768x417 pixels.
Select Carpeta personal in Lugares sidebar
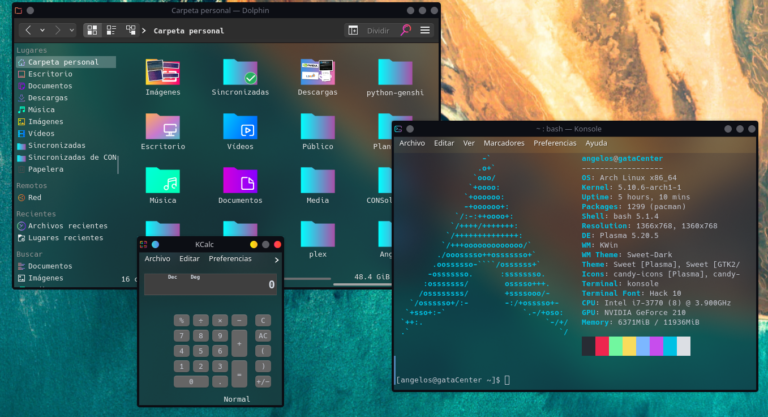tap(66, 62)
